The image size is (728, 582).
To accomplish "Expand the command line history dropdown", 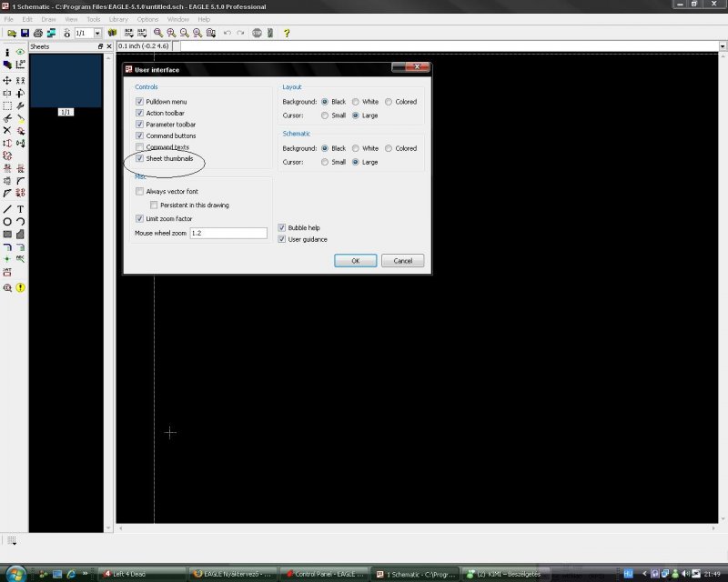I will [723, 46].
